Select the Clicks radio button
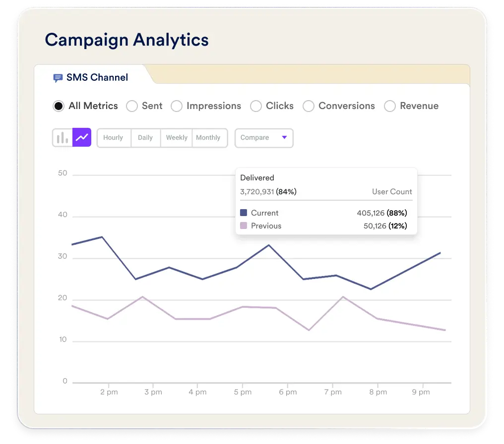 pyautogui.click(x=256, y=106)
